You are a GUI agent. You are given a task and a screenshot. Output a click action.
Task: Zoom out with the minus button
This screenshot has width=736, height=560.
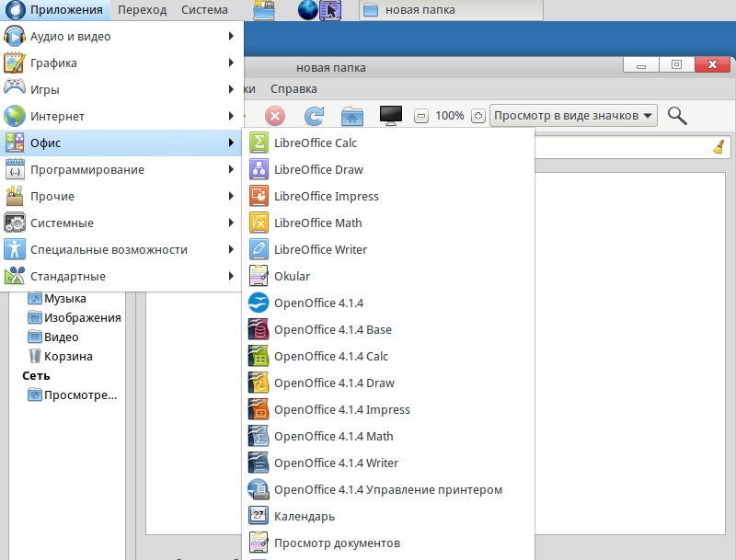pyautogui.click(x=421, y=116)
